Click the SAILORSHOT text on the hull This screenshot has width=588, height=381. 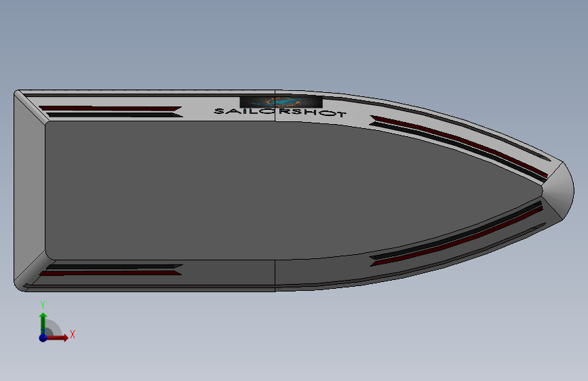coord(279,112)
